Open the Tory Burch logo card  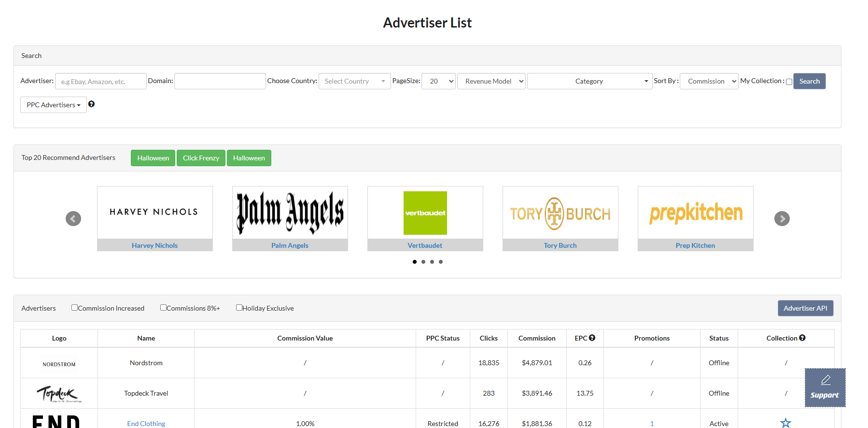tap(560, 213)
